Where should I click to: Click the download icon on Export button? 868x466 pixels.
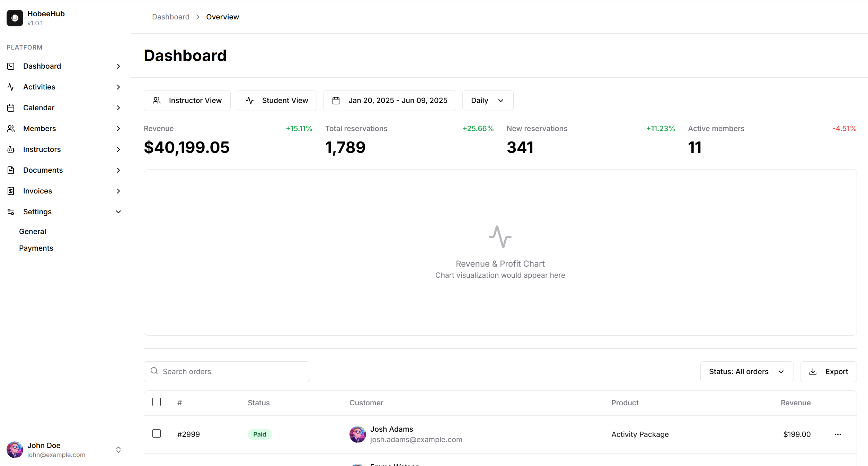[813, 372]
